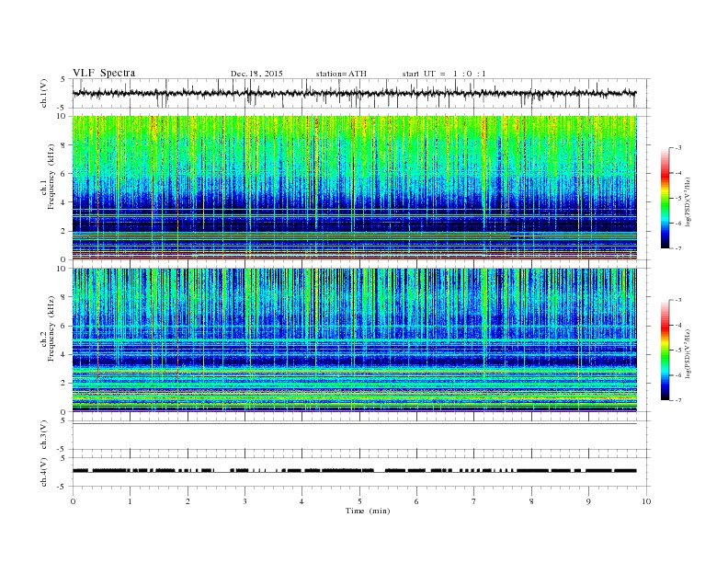Click the "4" kHz tick on ch.1 frequency axis
The width and height of the screenshot is (728, 563).
tap(64, 202)
